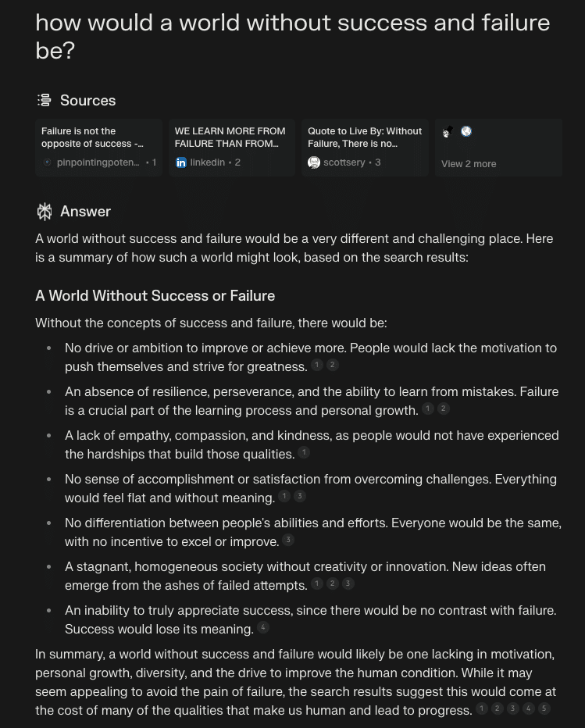Click citation 1 after 'ashes of failed attempts'

317,583
